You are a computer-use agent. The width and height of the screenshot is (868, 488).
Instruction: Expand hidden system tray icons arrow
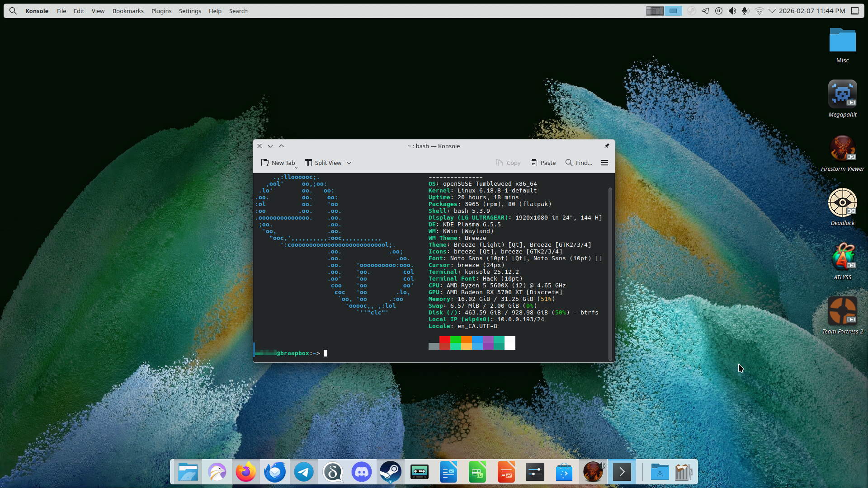[x=772, y=11]
